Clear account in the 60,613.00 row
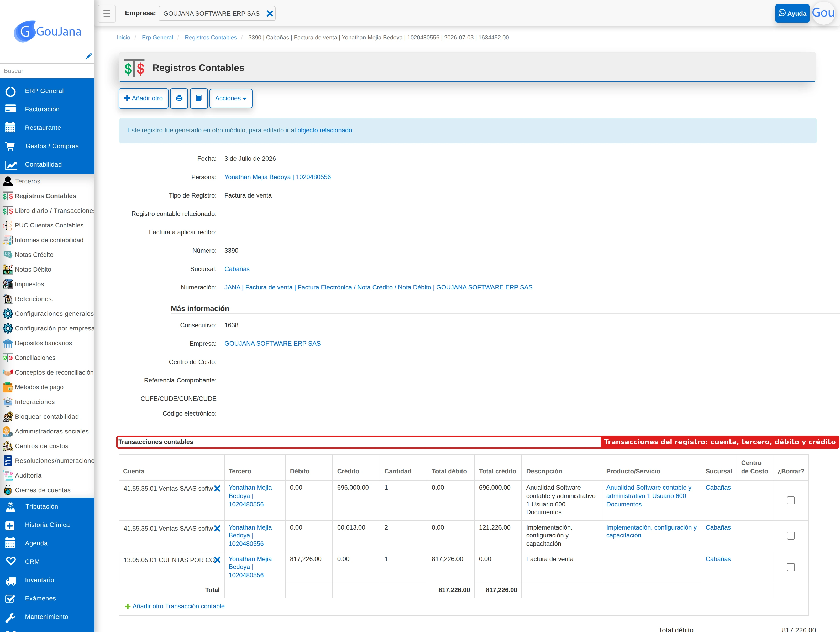840x632 pixels. click(217, 529)
